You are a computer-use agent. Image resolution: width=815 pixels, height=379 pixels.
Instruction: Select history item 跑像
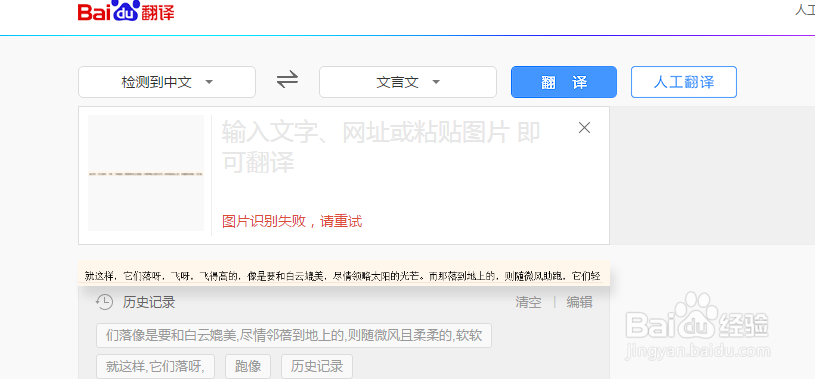(248, 367)
